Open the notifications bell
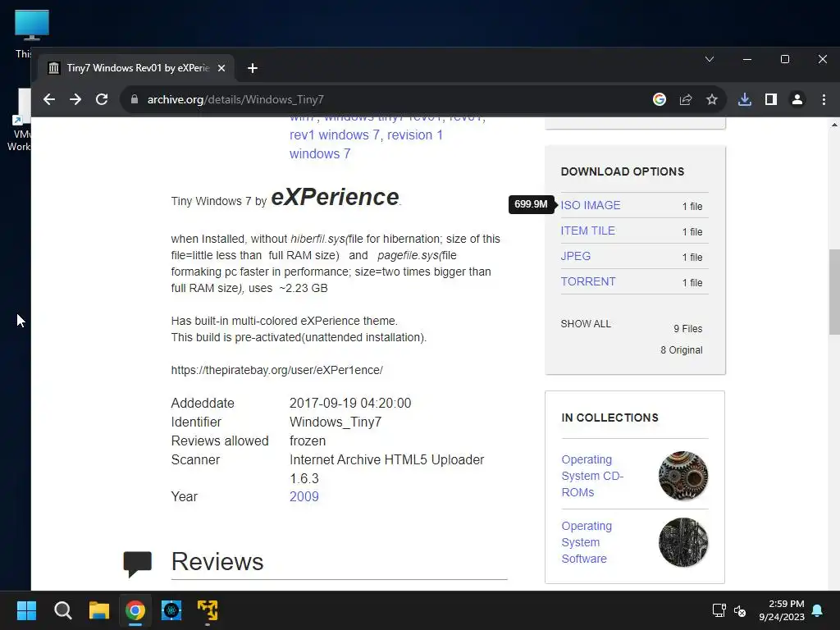 (x=818, y=610)
